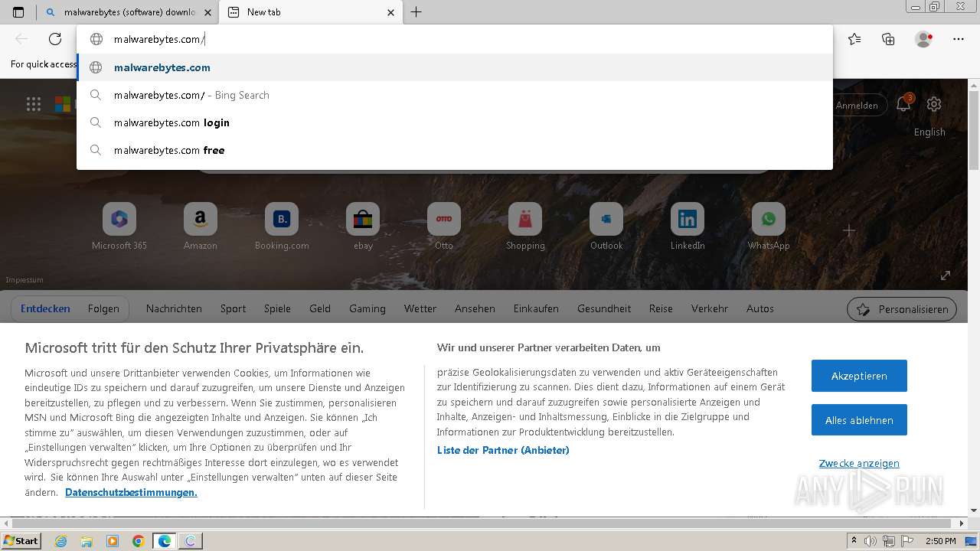Image resolution: width=980 pixels, height=551 pixels.
Task: Launch Internet Explorer from taskbar
Action: coord(60,541)
